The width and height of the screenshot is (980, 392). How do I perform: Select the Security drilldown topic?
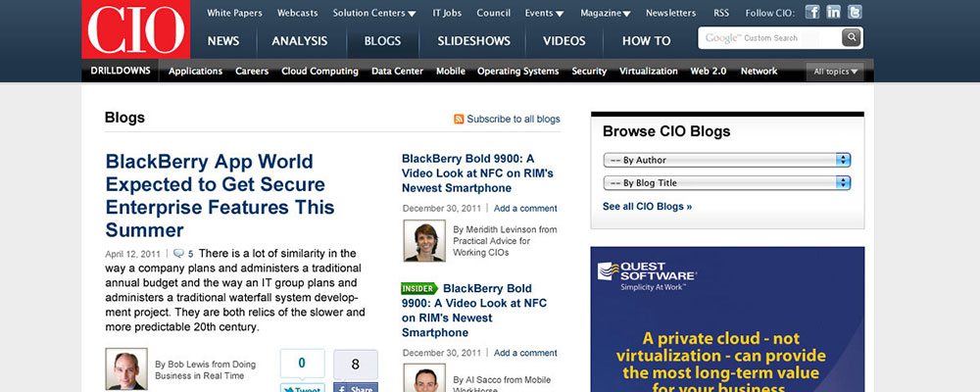[x=589, y=72]
